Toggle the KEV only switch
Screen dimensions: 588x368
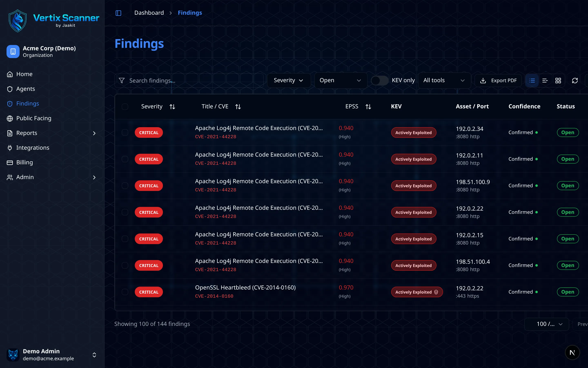click(x=380, y=81)
